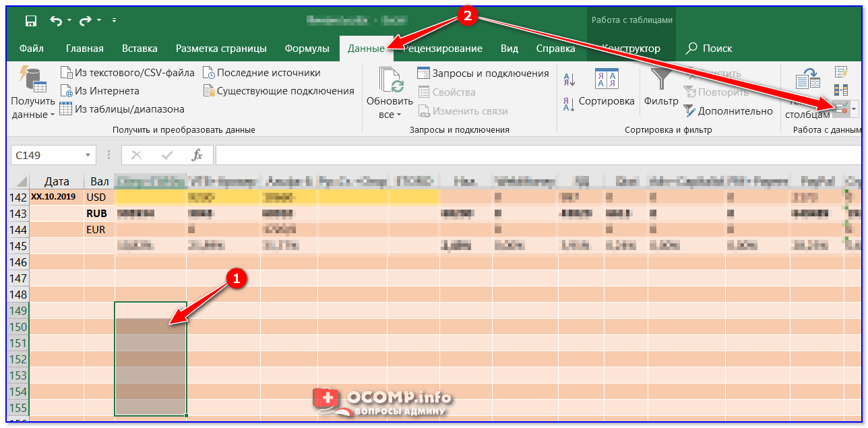Viewport: 868px width, 428px height.
Task: Switch to the Вставка ribbon tab
Action: pos(139,49)
